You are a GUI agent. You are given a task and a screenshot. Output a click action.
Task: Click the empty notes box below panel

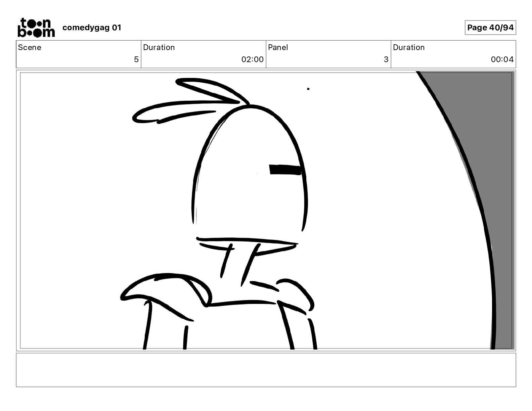point(266,370)
